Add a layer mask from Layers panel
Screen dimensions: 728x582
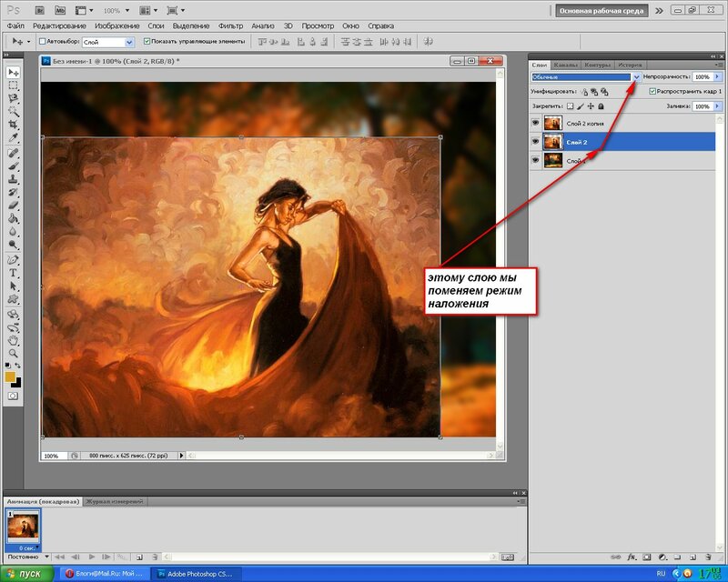pos(647,557)
